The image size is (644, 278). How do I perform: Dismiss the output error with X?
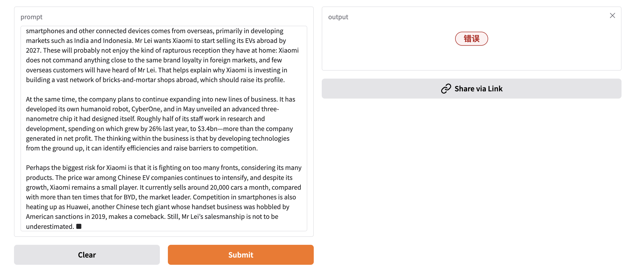pos(612,15)
